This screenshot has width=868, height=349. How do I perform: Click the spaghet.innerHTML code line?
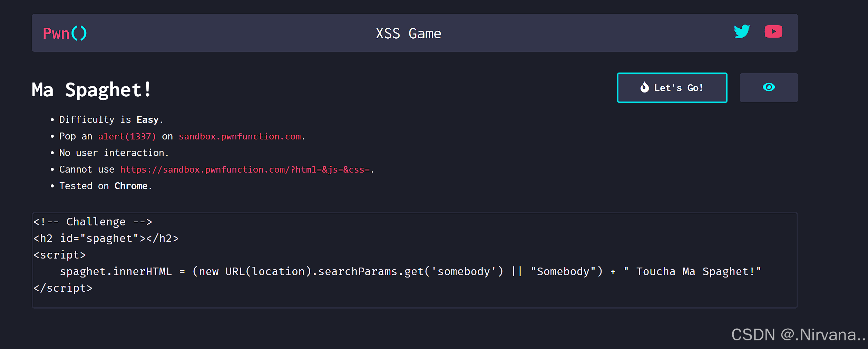pos(411,271)
